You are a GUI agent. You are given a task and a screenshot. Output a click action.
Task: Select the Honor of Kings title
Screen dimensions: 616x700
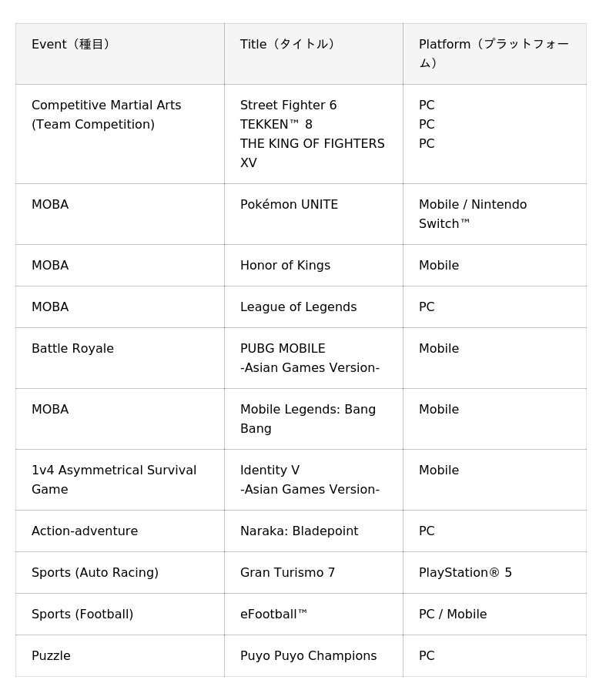(285, 266)
